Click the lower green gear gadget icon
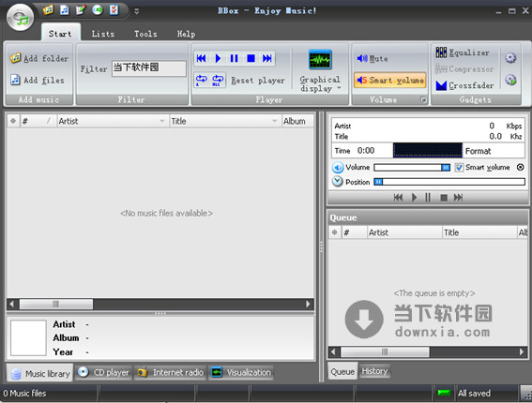The height and width of the screenshot is (403, 532). click(x=510, y=80)
